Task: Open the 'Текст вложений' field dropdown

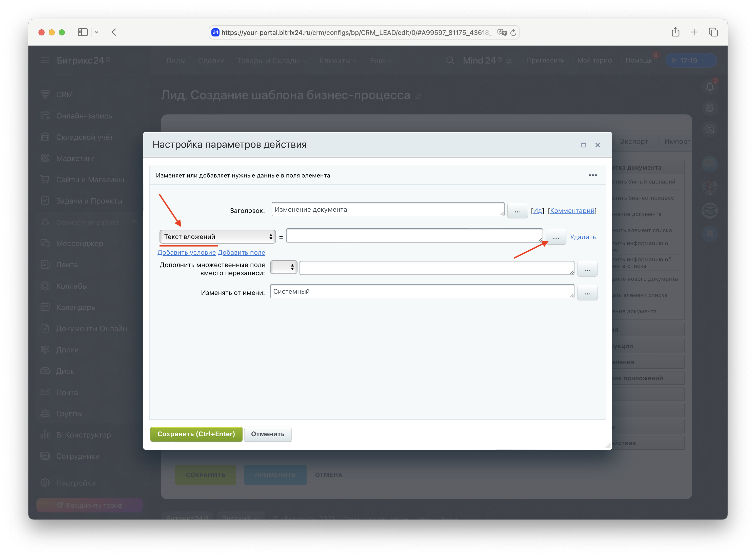Action: coord(217,237)
